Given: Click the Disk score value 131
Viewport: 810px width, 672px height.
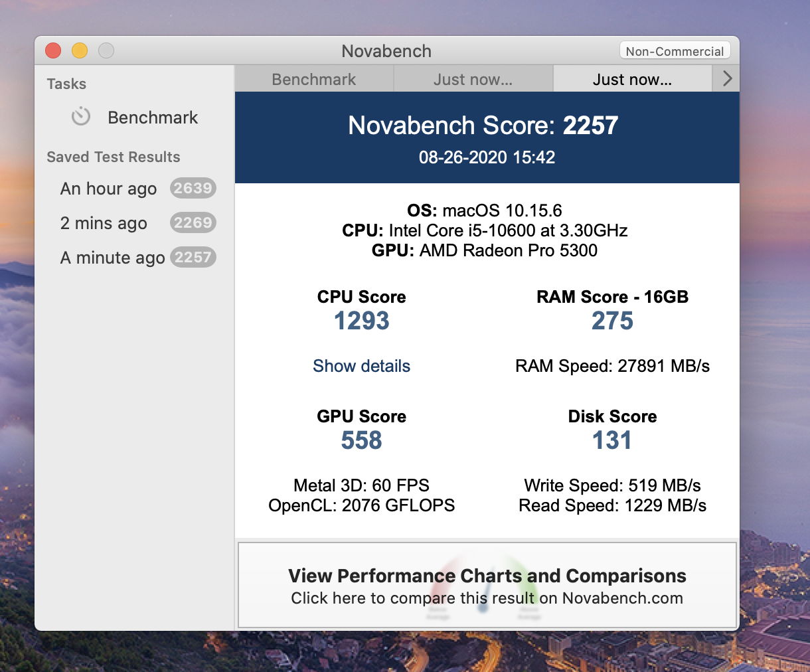Looking at the screenshot, I should [x=612, y=440].
